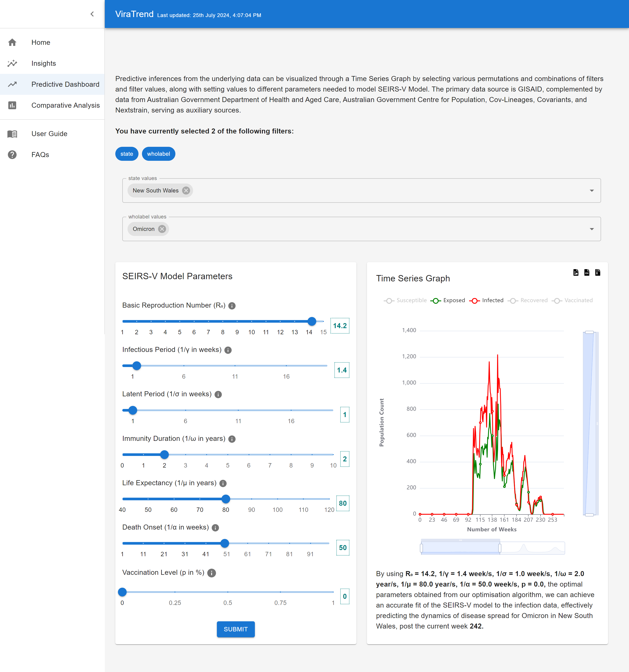This screenshot has width=629, height=672.
Task: Remove the New South Wales chip
Action: [186, 191]
